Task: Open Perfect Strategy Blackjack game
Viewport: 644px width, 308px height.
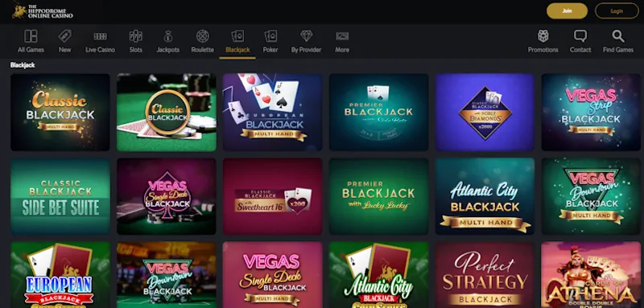Action: pos(485,275)
